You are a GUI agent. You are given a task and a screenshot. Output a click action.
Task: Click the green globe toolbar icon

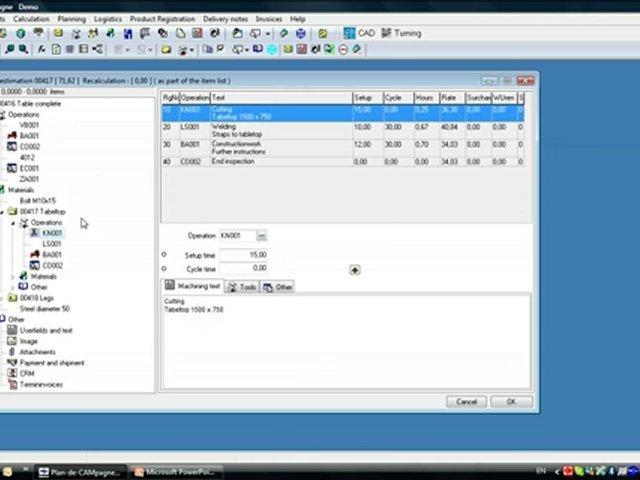coord(21,33)
